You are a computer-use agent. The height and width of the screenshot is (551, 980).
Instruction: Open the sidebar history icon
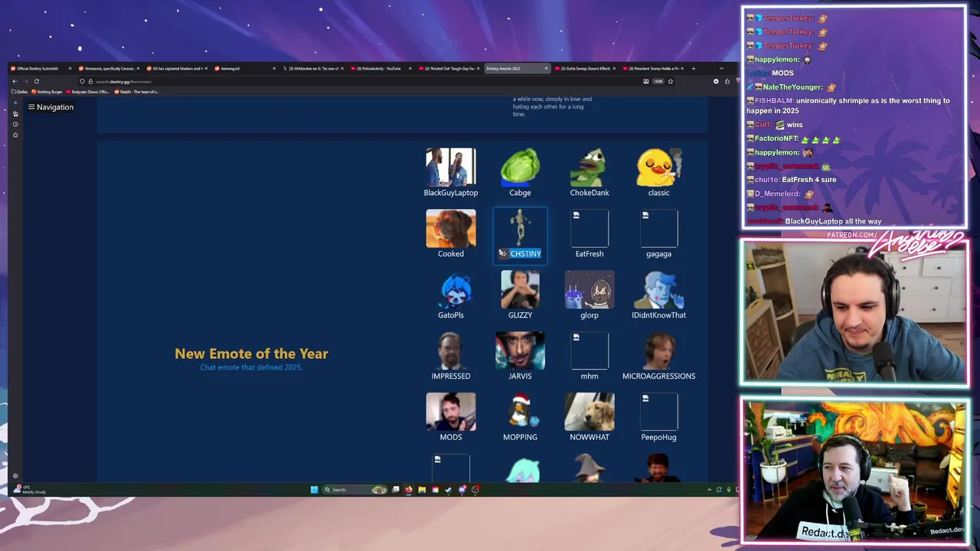tap(15, 124)
